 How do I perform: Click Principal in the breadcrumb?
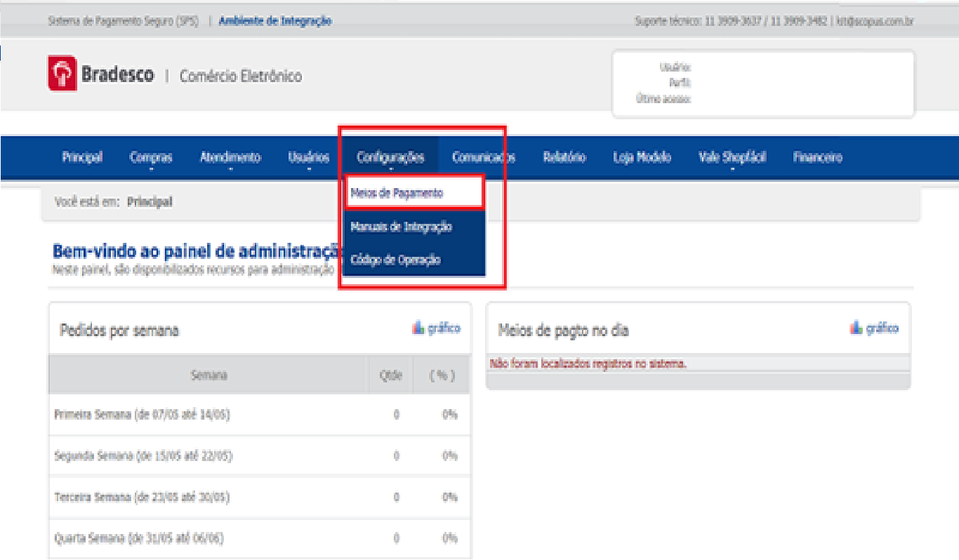pyautogui.click(x=150, y=202)
